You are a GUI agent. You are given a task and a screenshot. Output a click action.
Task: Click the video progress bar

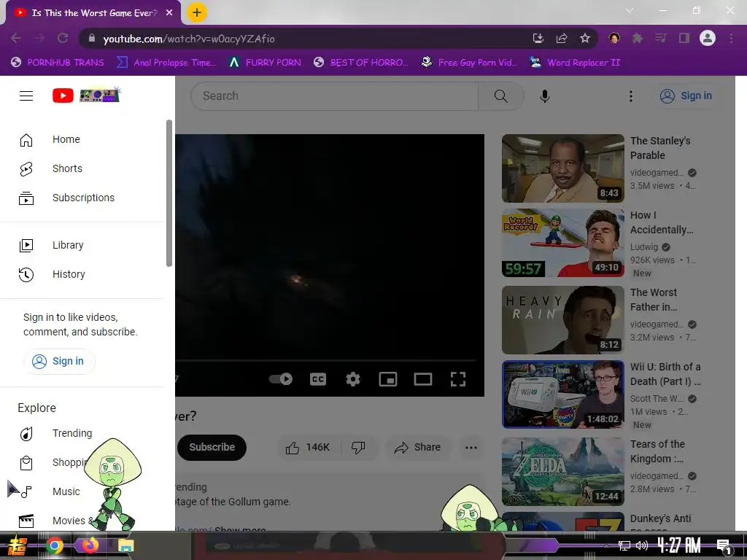coord(326,360)
